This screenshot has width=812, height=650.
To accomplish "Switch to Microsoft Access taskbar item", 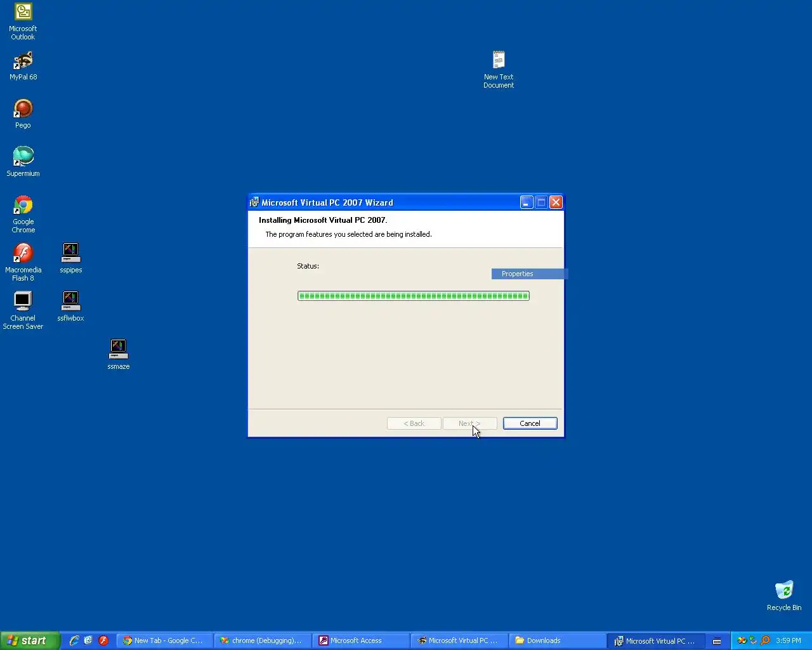I will click(x=360, y=640).
